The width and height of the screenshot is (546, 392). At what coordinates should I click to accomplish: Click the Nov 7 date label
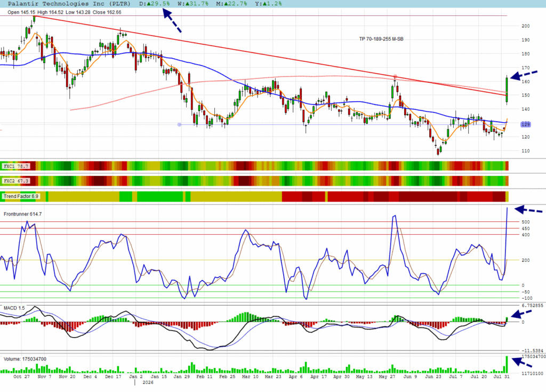click(45, 377)
